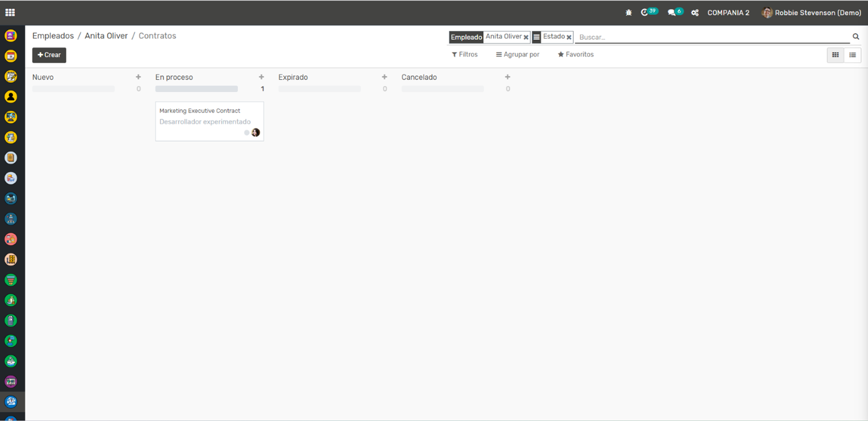The width and height of the screenshot is (868, 421).
Task: Open the messages chat icon
Action: point(672,13)
